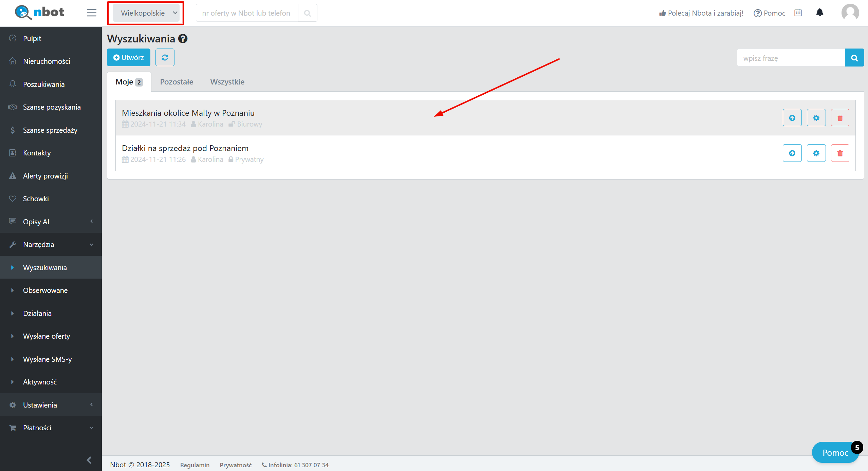Click the Utwórz button
868x471 pixels.
click(128, 57)
